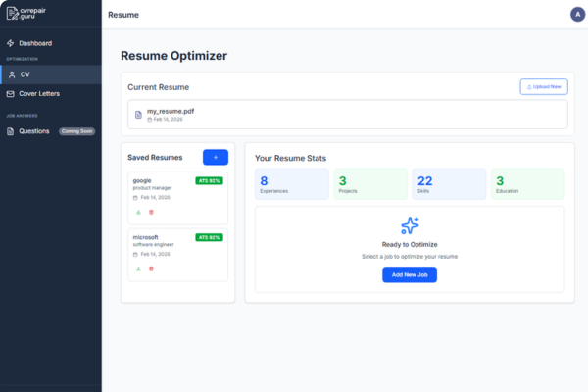Click the Ready to Optimize sparkle icon

pos(410,225)
